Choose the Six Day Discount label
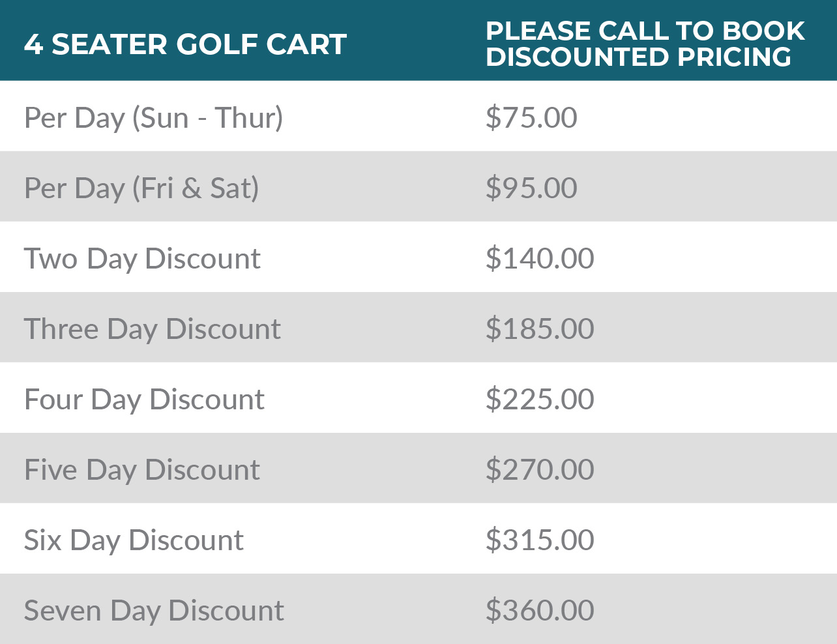 pyautogui.click(x=134, y=540)
